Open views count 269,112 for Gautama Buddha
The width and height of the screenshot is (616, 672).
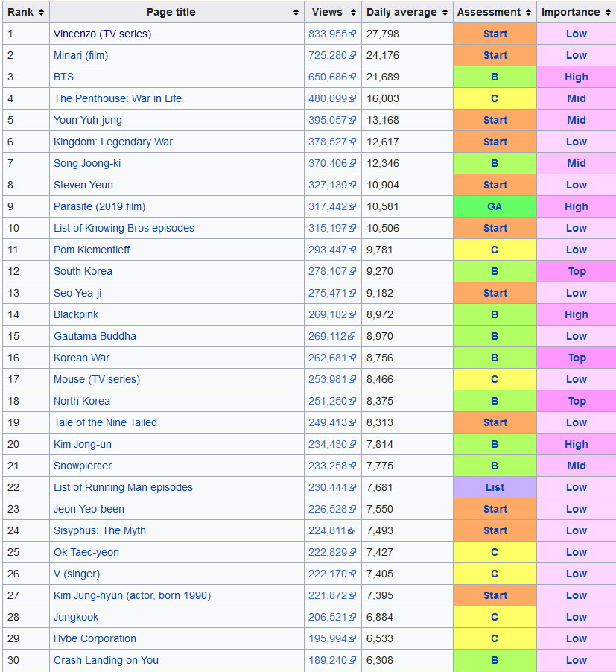click(328, 337)
